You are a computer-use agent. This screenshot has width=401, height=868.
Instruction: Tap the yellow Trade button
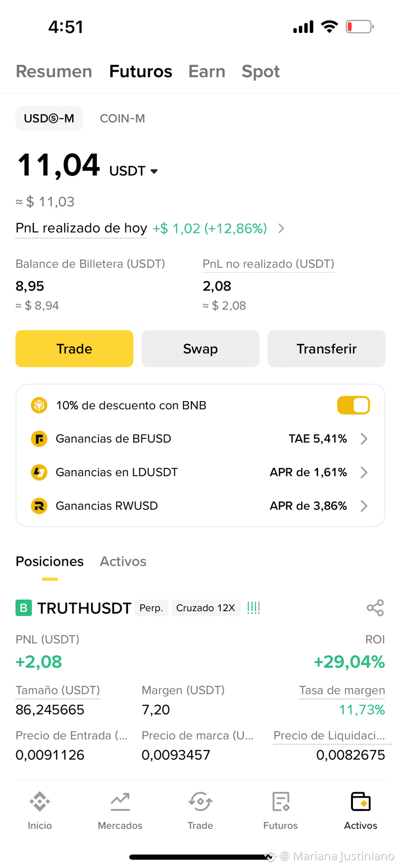75,349
